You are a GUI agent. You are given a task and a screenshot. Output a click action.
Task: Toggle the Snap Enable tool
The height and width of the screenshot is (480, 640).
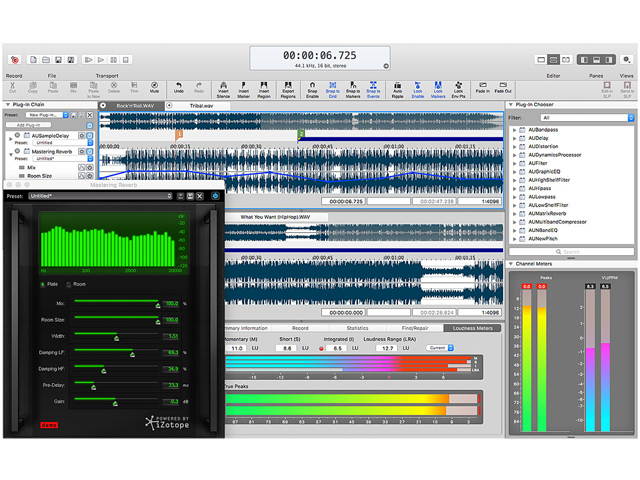coord(312,90)
